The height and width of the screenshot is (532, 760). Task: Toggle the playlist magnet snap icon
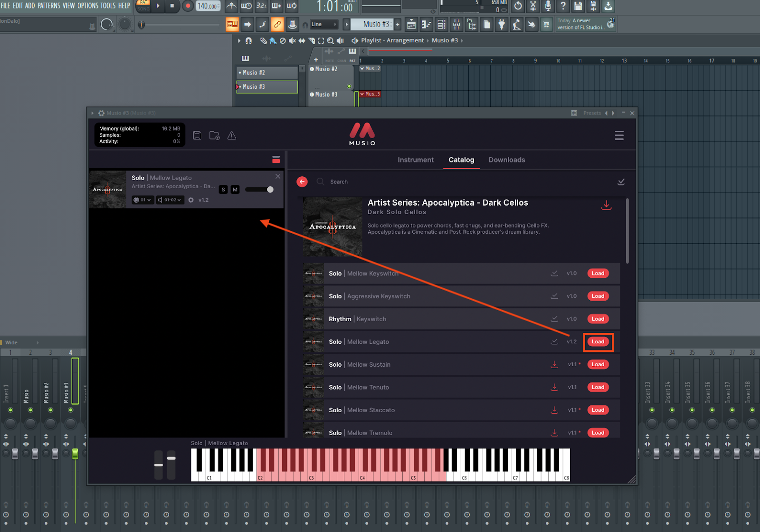point(248,41)
